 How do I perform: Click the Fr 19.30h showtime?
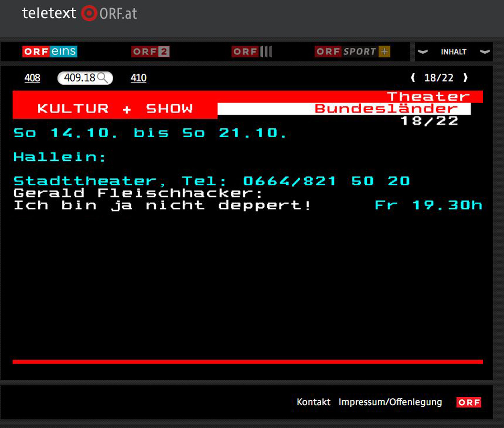coord(429,205)
